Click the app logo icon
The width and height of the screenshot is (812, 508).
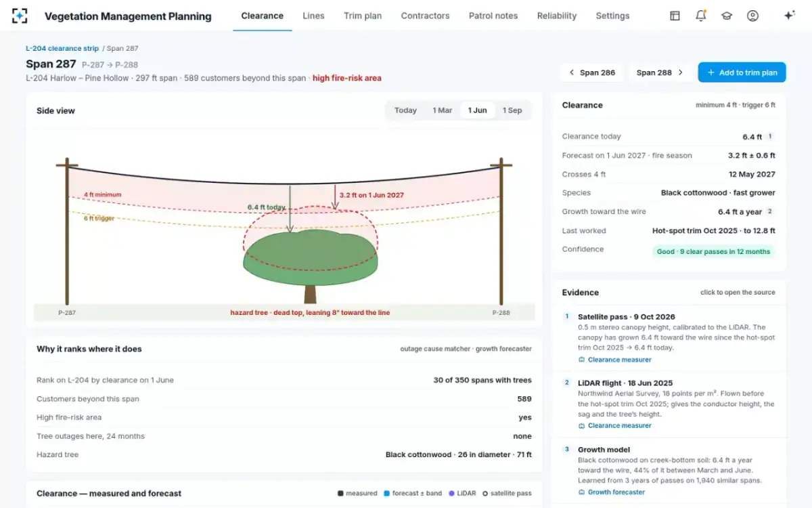(20, 16)
